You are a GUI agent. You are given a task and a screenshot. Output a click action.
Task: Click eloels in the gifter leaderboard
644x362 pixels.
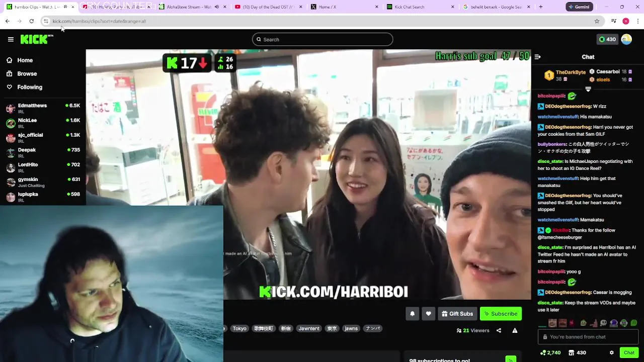(611, 79)
